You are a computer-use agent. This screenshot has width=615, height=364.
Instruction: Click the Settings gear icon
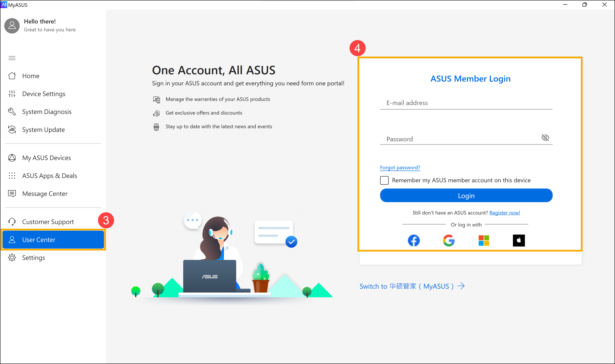coord(12,258)
